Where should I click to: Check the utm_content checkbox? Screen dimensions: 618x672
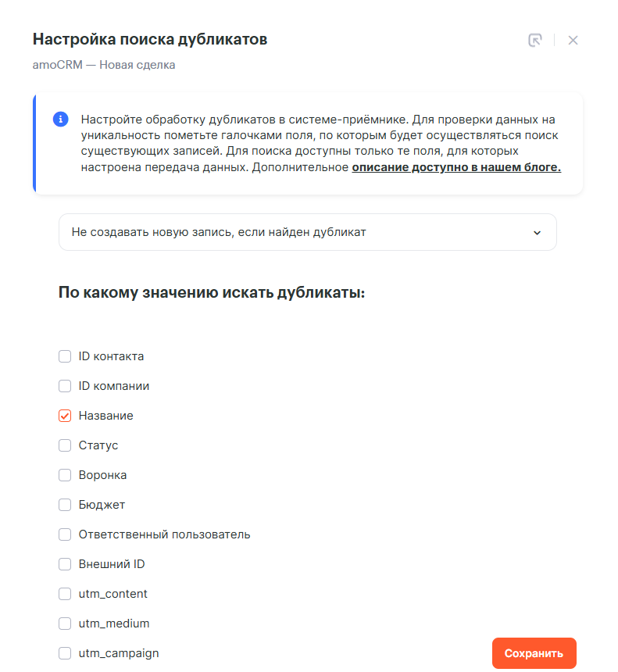(x=65, y=594)
